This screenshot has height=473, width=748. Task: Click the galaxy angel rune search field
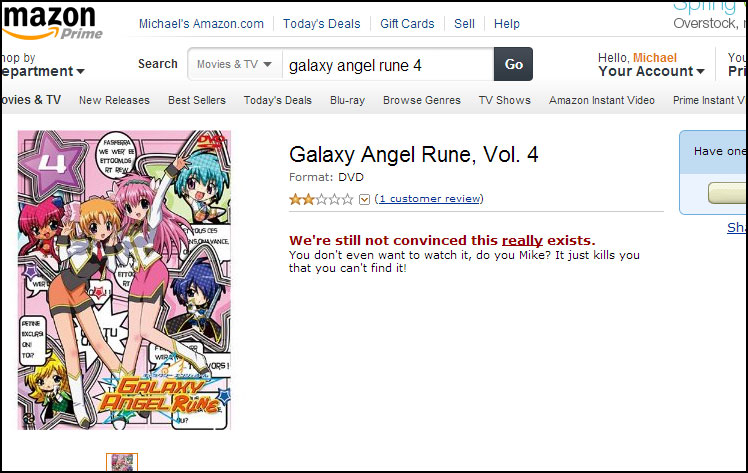pyautogui.click(x=388, y=64)
